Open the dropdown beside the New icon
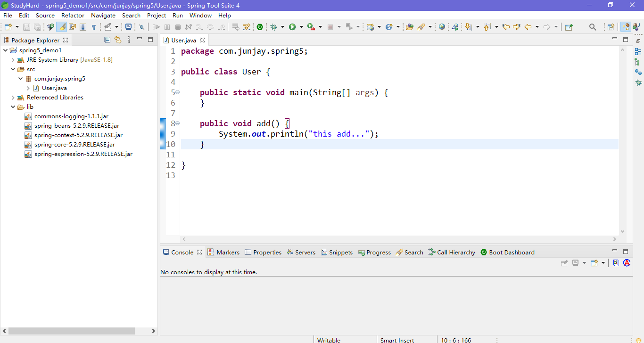Screen dimensions: 644x343 (17, 27)
